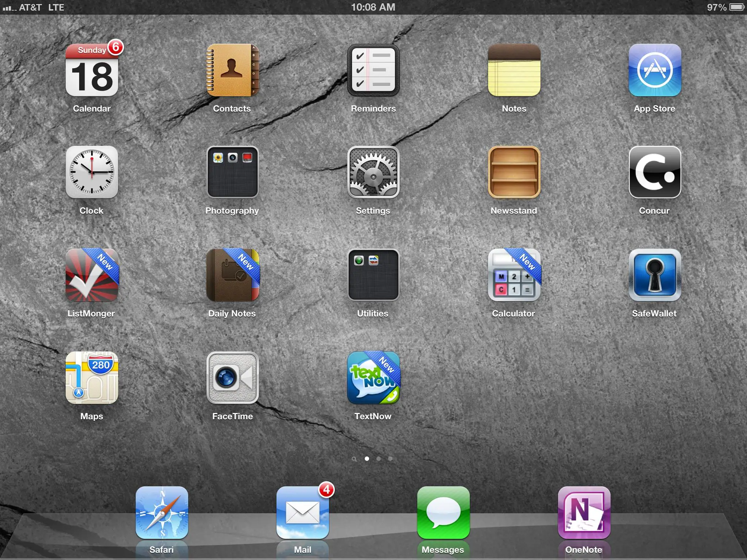
Task: Expand the Utilities folder
Action: coord(373,275)
